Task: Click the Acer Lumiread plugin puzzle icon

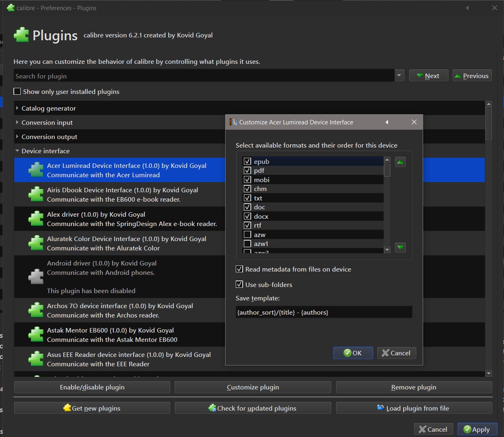Action: click(x=36, y=170)
